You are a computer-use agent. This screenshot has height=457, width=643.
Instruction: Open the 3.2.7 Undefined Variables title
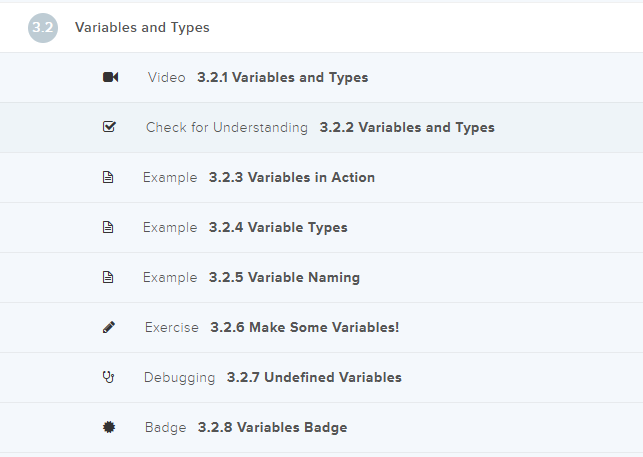click(314, 378)
